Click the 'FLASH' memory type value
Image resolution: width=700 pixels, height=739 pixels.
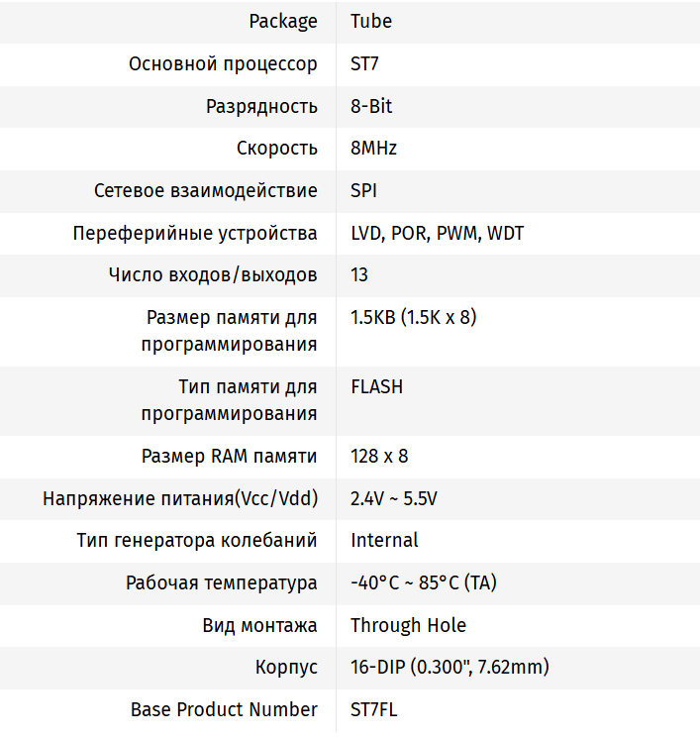(x=376, y=387)
